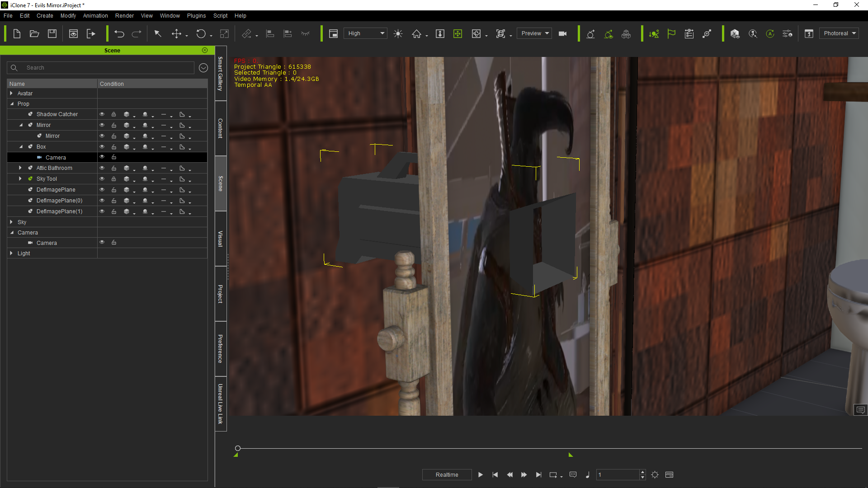Play the animation
868x488 pixels.
click(480, 474)
